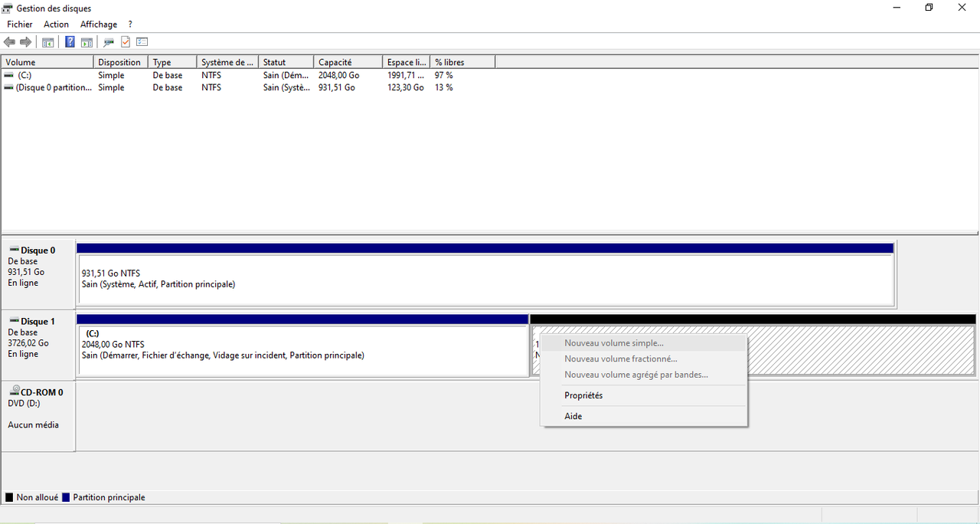
Task: Select the (Disque 0 partition... volume row name
Action: (54, 88)
